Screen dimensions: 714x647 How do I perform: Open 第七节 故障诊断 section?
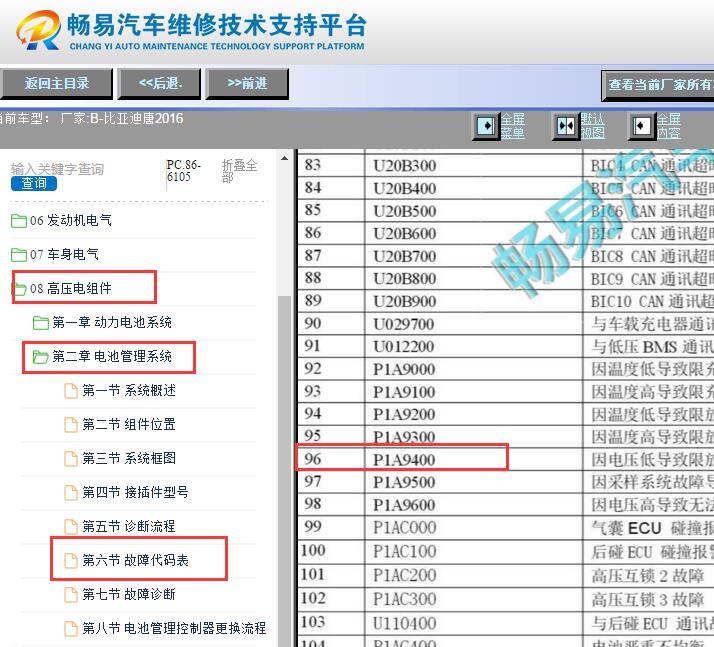pos(129,595)
